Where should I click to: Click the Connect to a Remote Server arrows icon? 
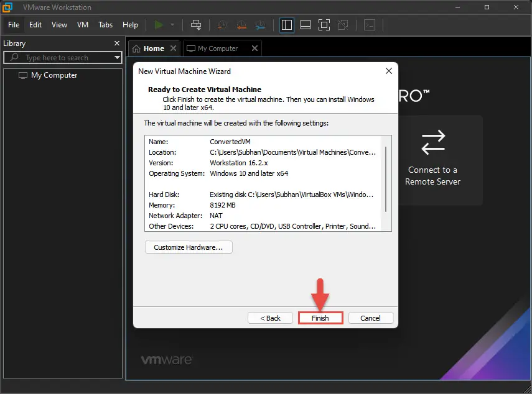pyautogui.click(x=433, y=142)
